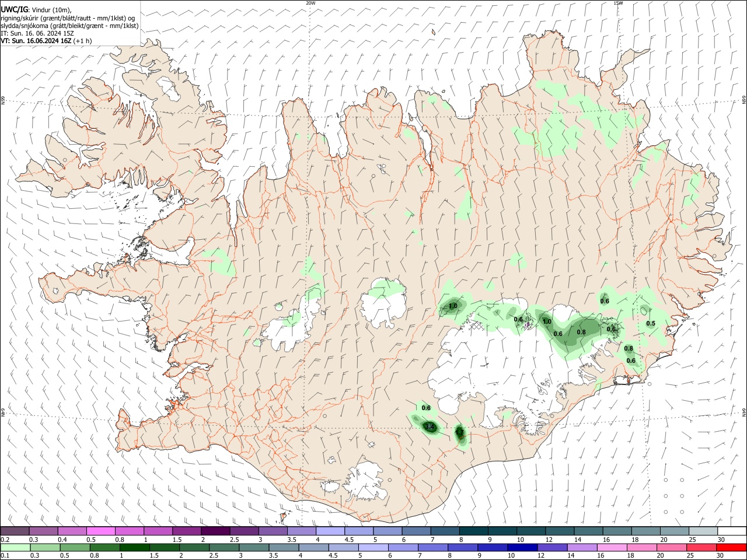Viewport: 747px width, 560px height.
Task: Click the 20W longitude label
Action: [x=310, y=3]
